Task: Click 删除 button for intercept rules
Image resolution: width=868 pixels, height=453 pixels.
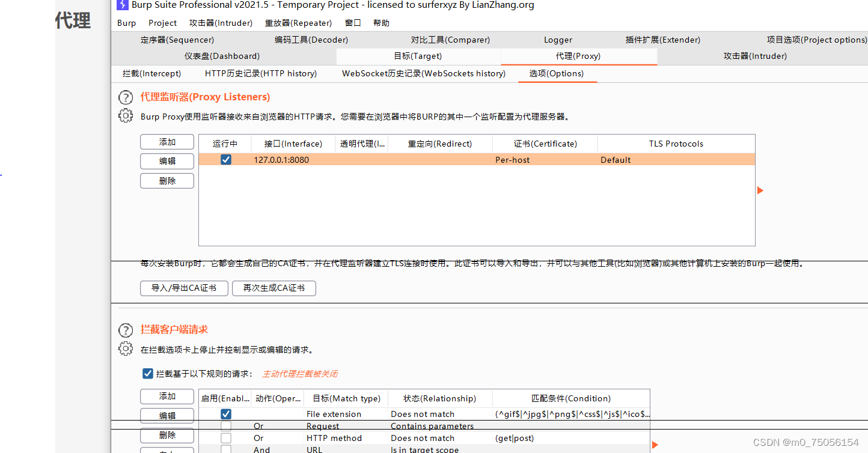Action: point(167,435)
